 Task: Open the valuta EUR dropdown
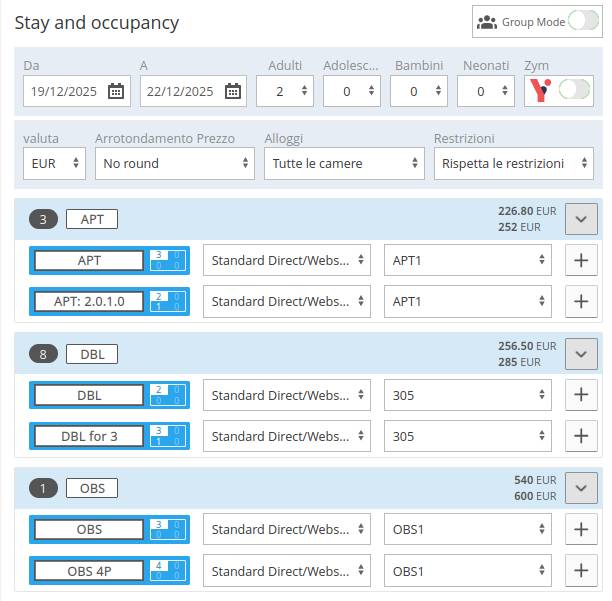click(x=54, y=163)
